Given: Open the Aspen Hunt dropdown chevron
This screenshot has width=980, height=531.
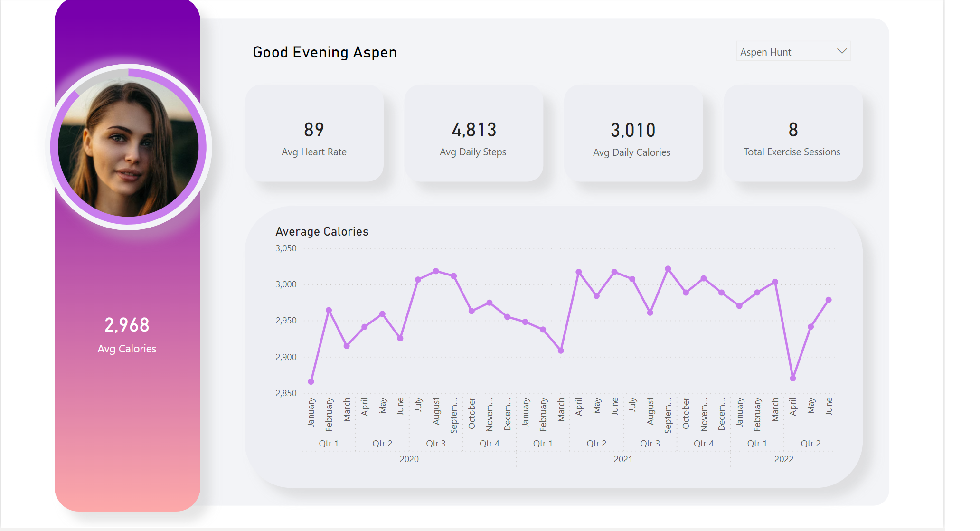Looking at the screenshot, I should coord(841,51).
